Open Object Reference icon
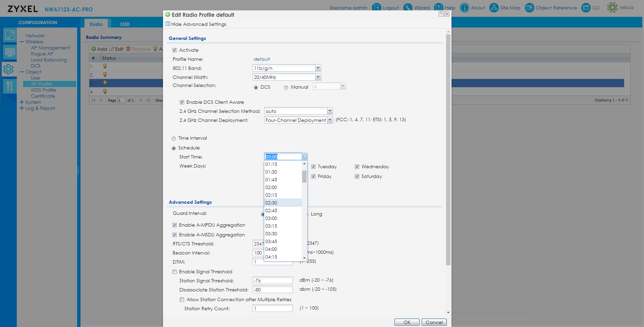Viewport: 644px width, 327px height. pos(530,7)
